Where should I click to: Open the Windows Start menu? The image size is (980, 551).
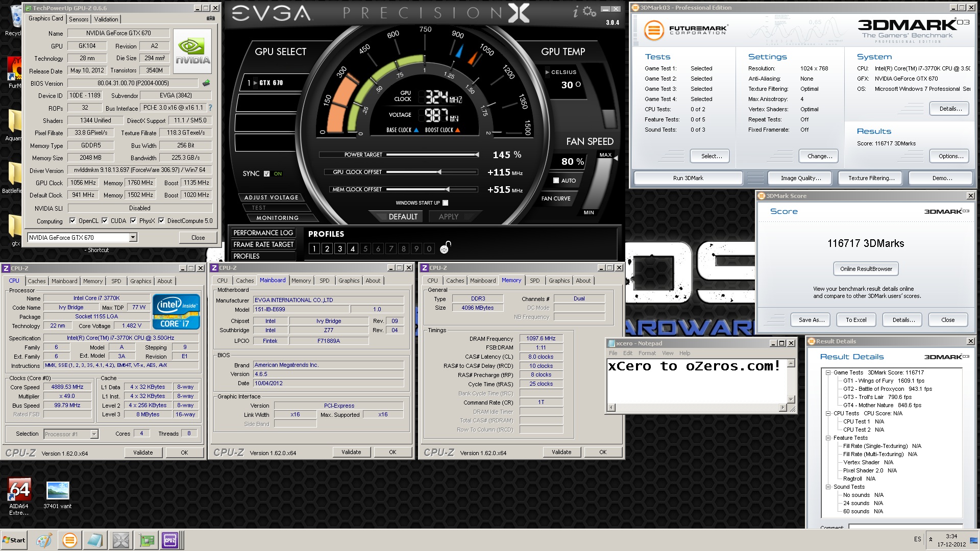14,540
